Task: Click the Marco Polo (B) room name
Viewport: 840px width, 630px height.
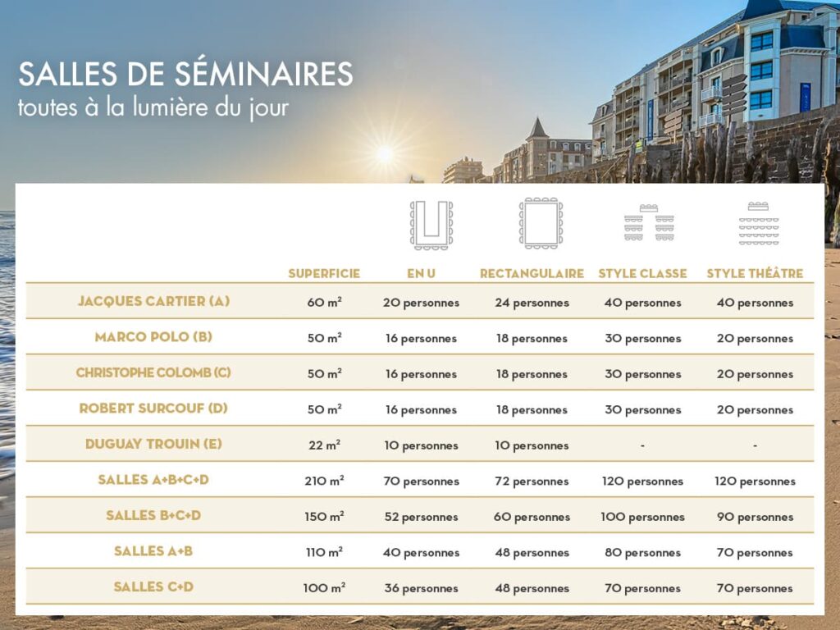Action: [x=153, y=337]
